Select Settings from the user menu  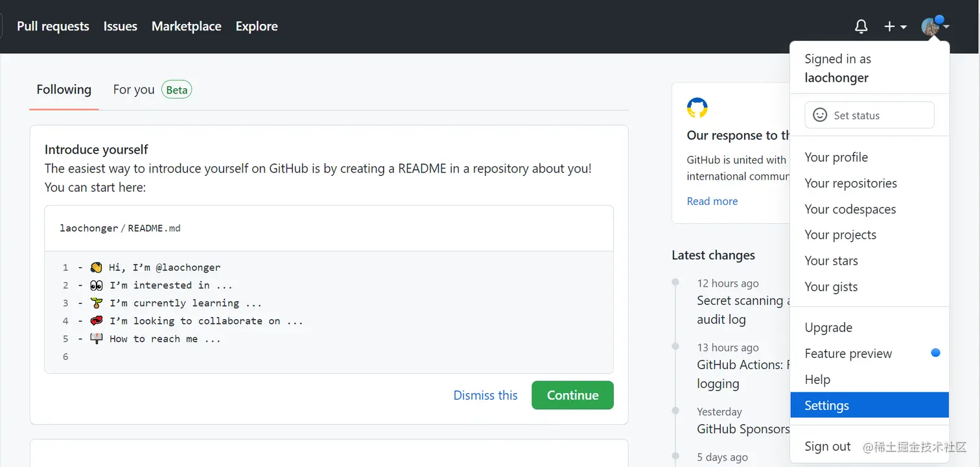pyautogui.click(x=826, y=405)
